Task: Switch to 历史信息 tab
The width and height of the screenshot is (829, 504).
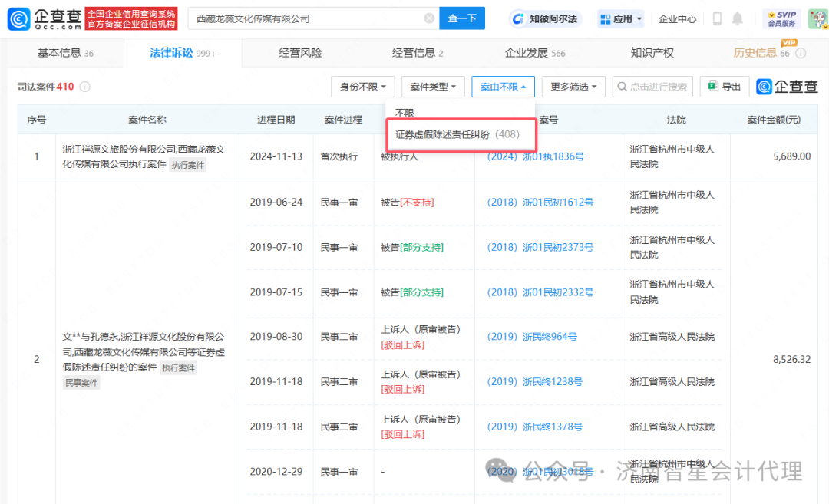Action: coord(761,53)
